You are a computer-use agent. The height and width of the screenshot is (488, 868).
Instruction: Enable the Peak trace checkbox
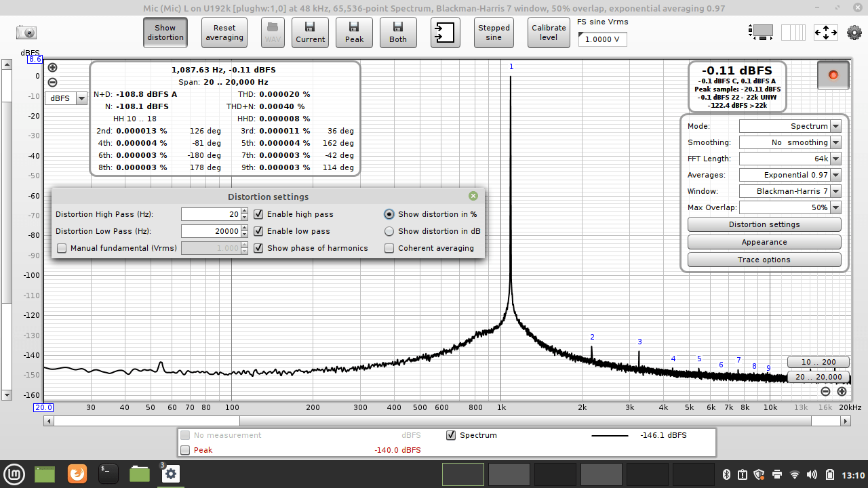tap(185, 450)
